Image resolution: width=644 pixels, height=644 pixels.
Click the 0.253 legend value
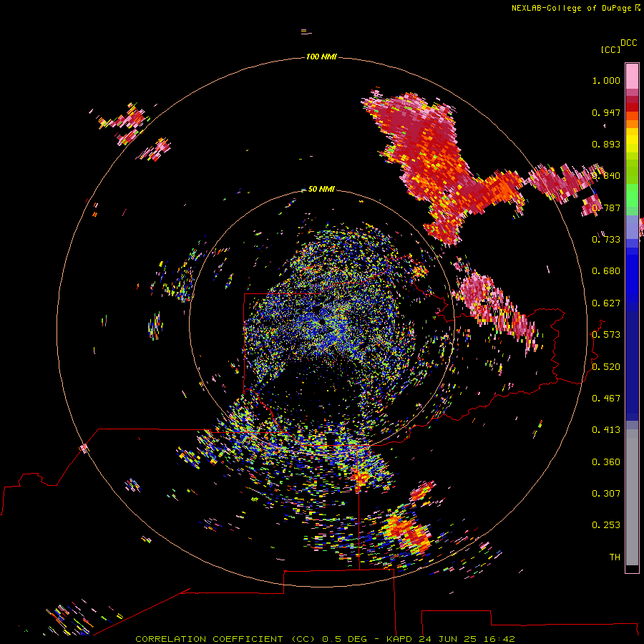click(606, 525)
